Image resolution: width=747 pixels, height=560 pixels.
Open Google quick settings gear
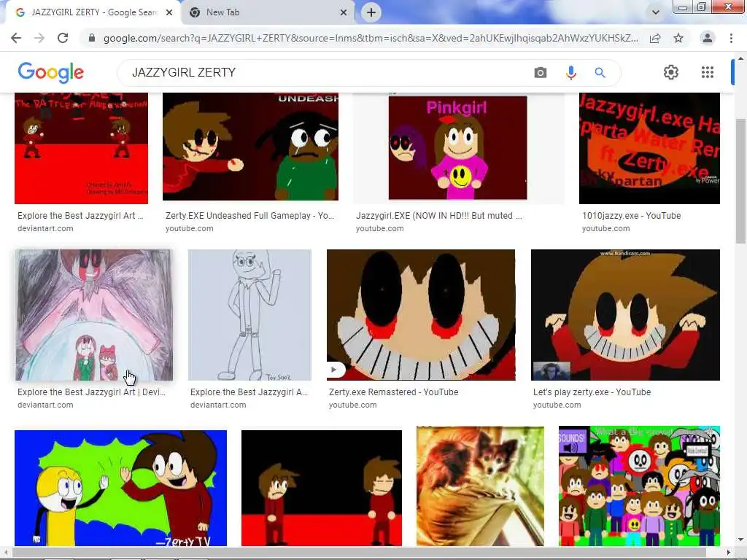pyautogui.click(x=671, y=72)
